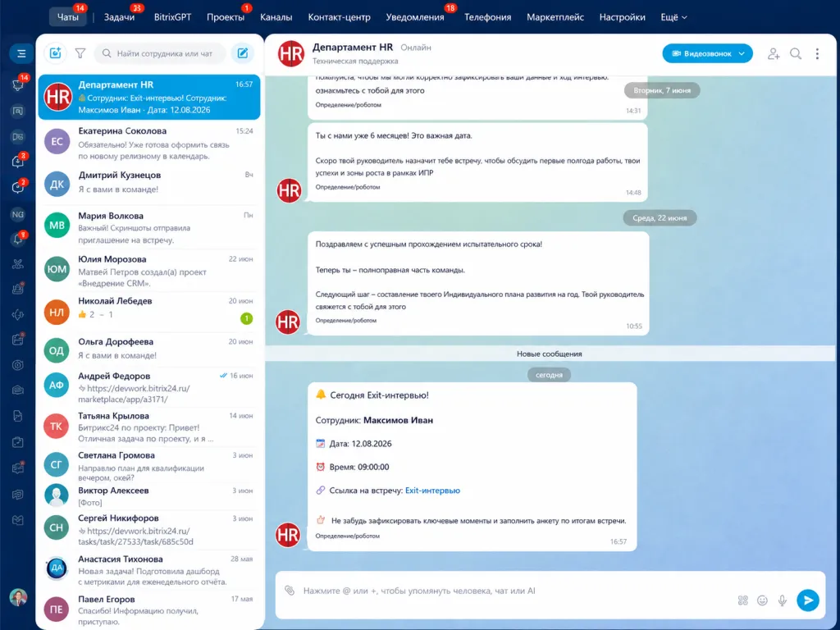Open the chat with Ольга Дорофеева

149,349
